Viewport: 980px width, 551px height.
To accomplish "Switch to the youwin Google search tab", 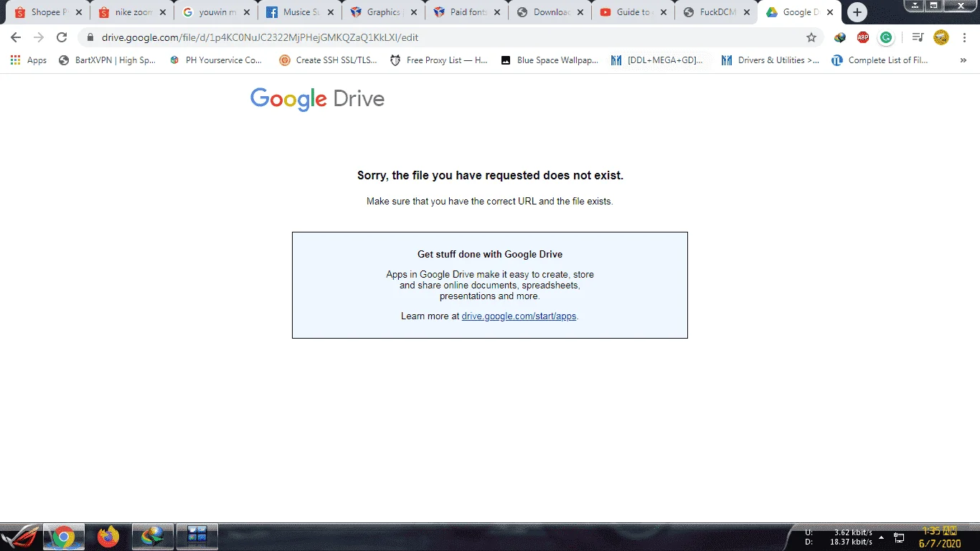I will 216,12.
